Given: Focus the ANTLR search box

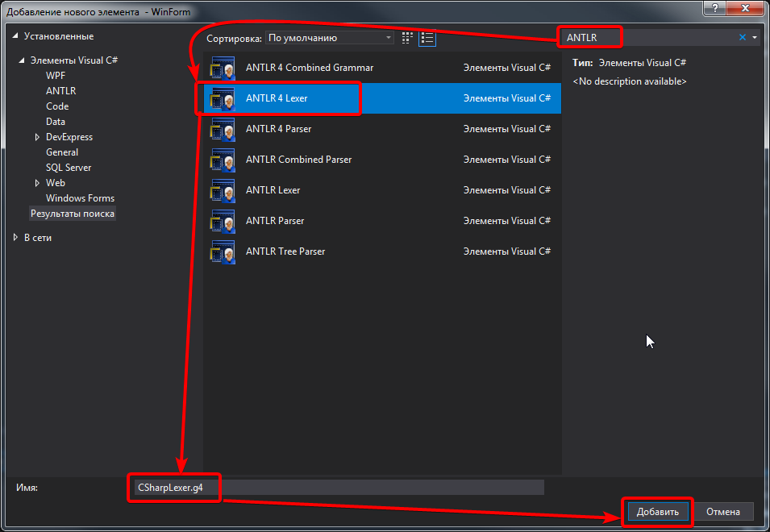Looking at the screenshot, I should [x=649, y=37].
